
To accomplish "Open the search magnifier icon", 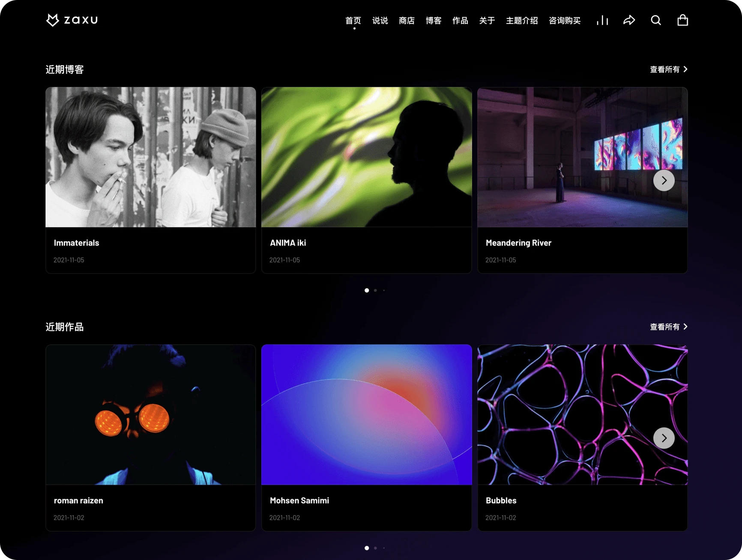I will tap(655, 20).
